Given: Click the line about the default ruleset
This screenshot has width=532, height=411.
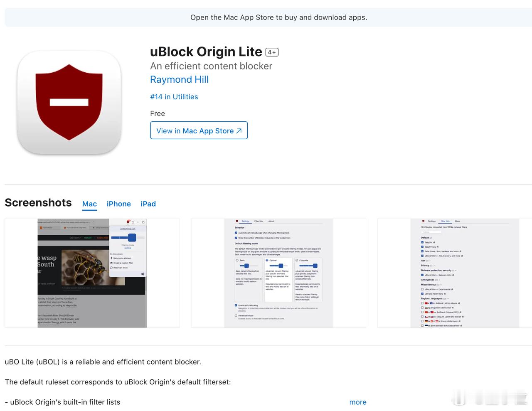Looking at the screenshot, I should click(x=118, y=382).
